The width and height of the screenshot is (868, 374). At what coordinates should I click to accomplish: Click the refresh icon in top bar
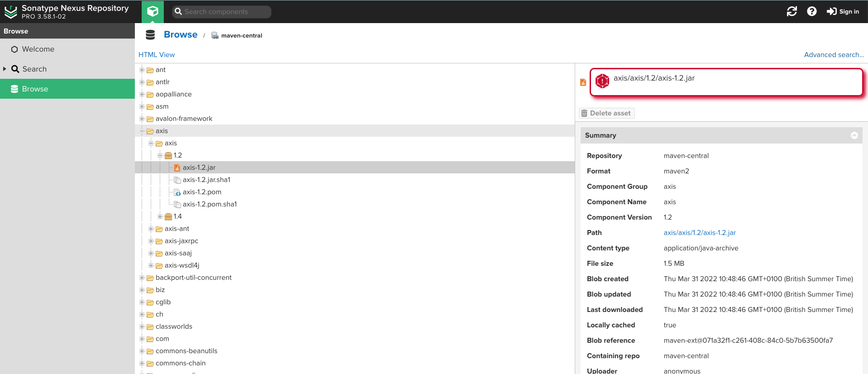pos(792,11)
